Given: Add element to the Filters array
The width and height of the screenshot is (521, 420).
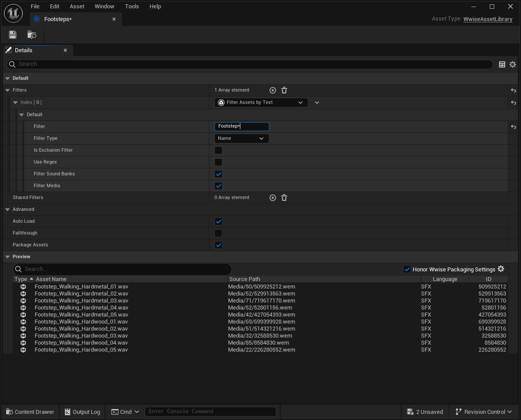Looking at the screenshot, I should [272, 90].
